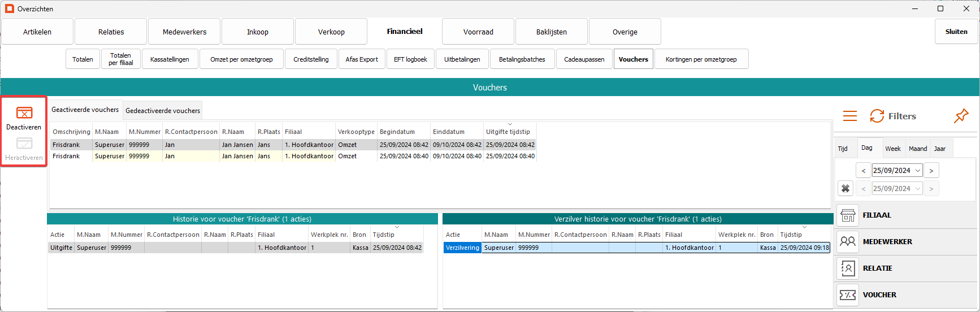The height and width of the screenshot is (312, 980).
Task: Switch to Gedeactiveerde vouchers tab
Action: pyautogui.click(x=163, y=111)
